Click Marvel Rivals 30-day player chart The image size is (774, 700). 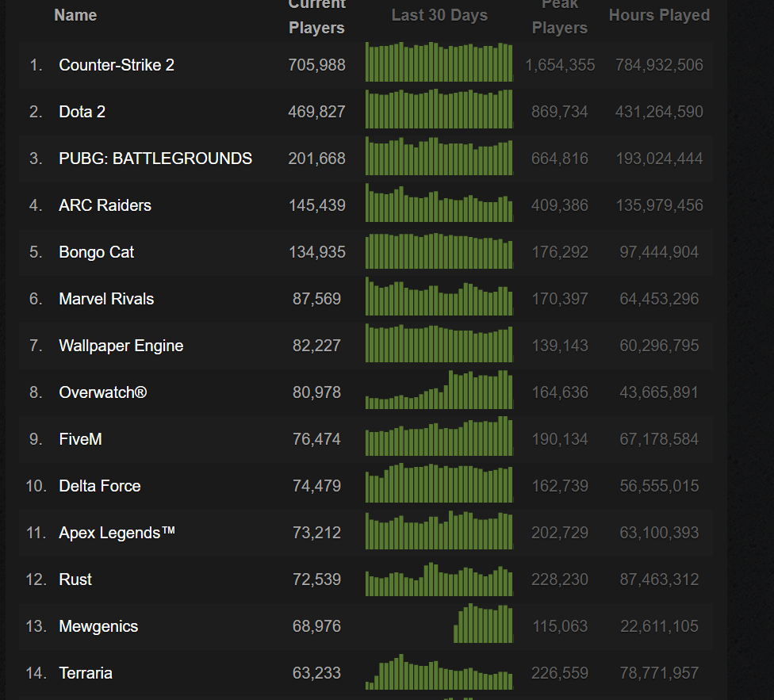pyautogui.click(x=439, y=296)
